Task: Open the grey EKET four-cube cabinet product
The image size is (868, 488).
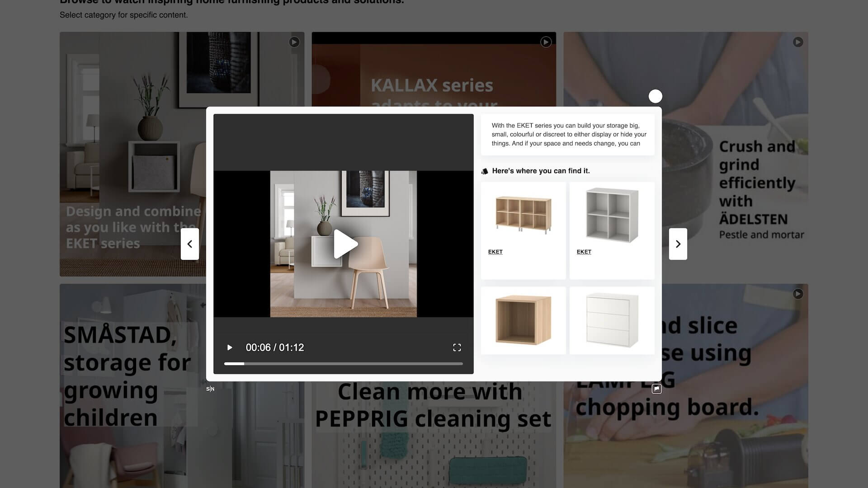Action: click(x=612, y=215)
